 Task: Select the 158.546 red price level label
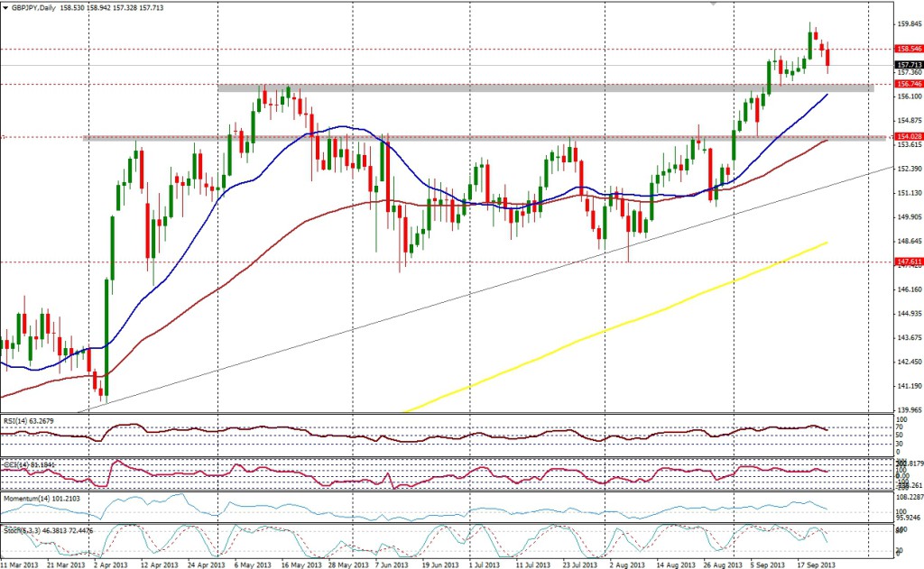click(908, 49)
